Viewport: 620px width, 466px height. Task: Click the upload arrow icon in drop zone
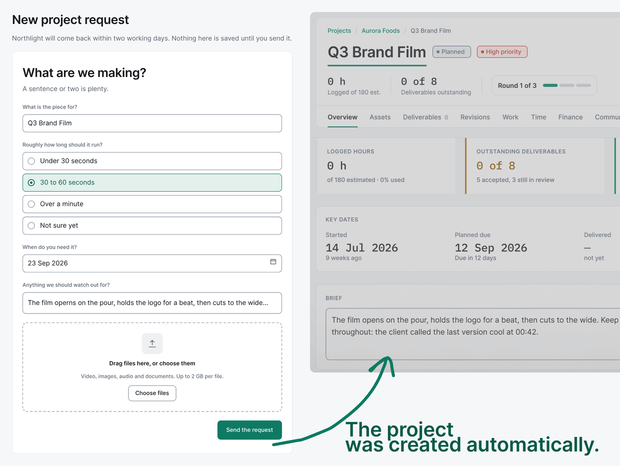[152, 343]
